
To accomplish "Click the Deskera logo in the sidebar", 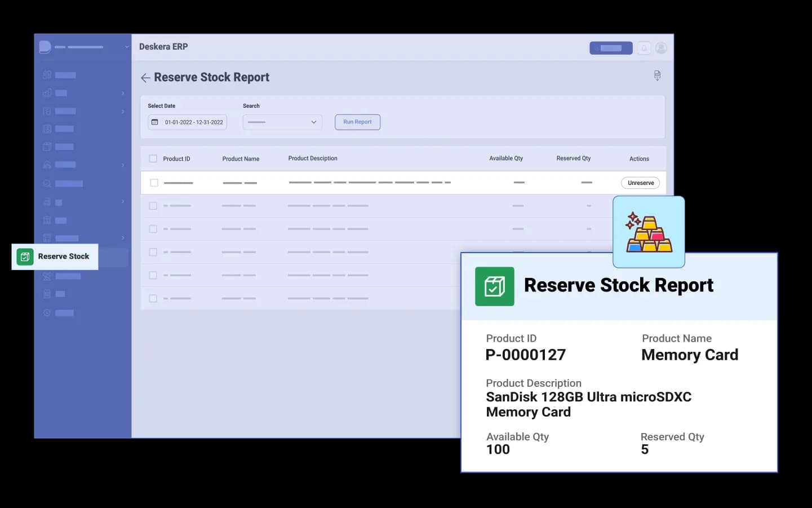I will tap(45, 47).
